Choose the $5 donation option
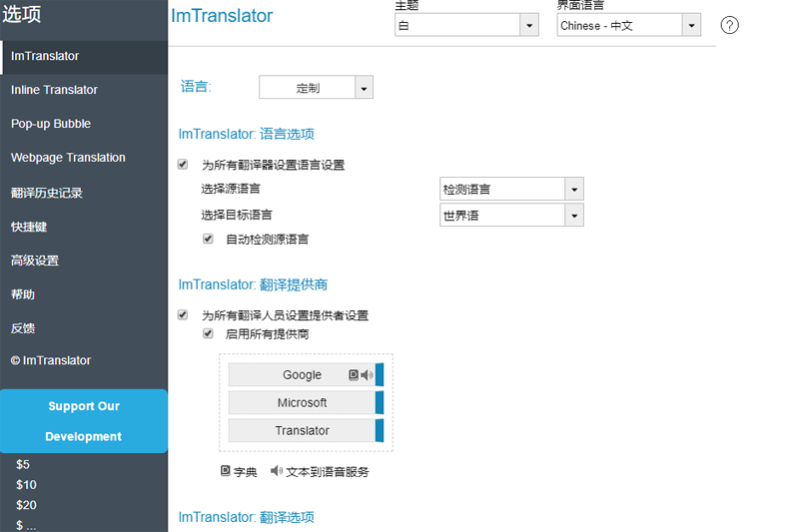 [x=23, y=464]
